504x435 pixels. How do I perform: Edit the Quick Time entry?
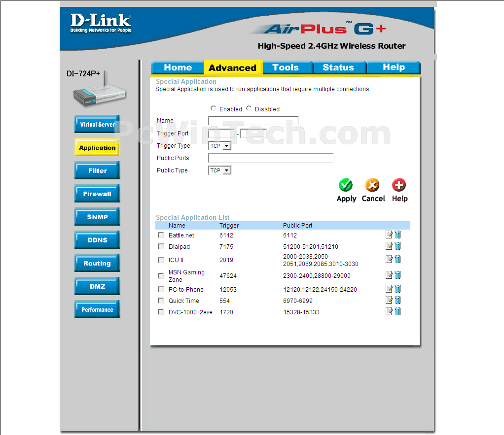pyautogui.click(x=389, y=300)
